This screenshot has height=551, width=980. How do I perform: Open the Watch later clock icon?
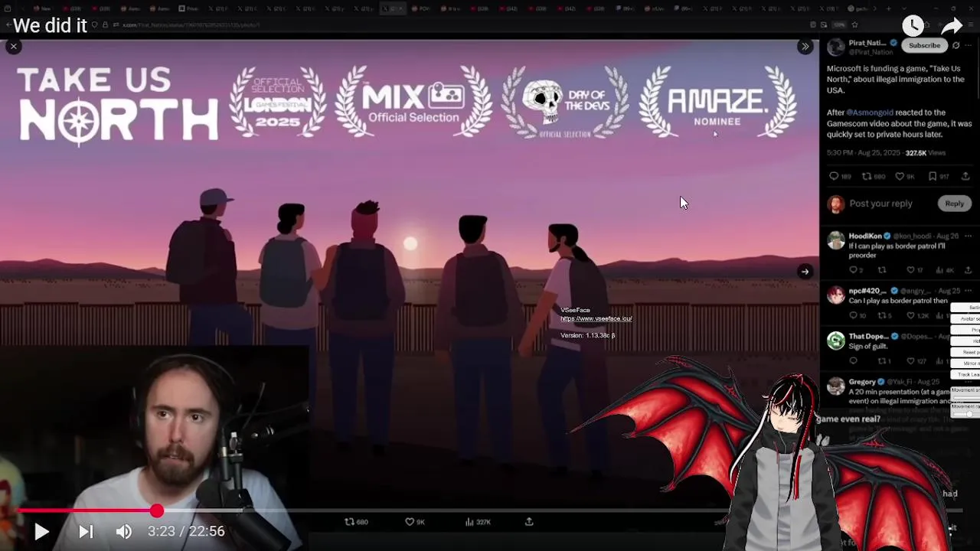pos(913,26)
